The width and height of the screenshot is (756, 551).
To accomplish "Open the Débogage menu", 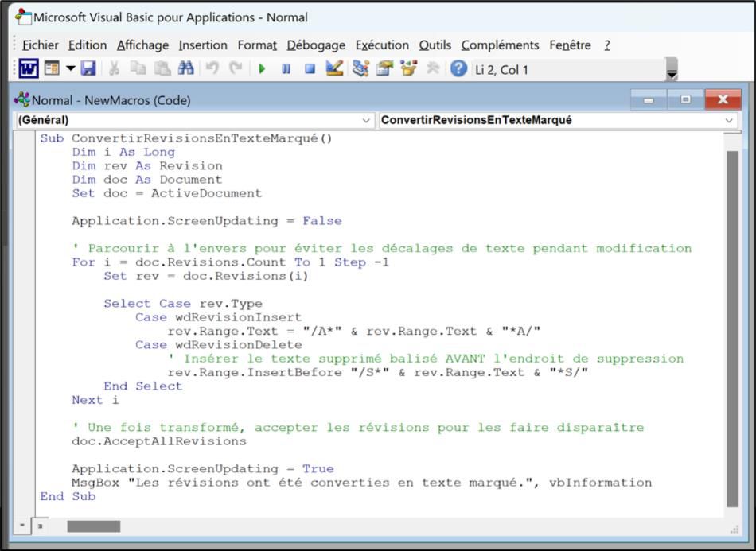I will (x=316, y=45).
